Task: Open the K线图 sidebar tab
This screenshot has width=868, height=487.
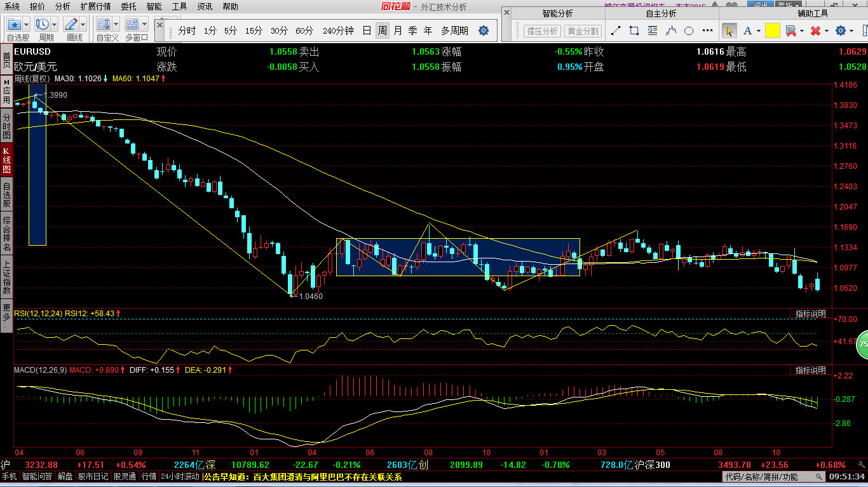Action: click(6, 159)
